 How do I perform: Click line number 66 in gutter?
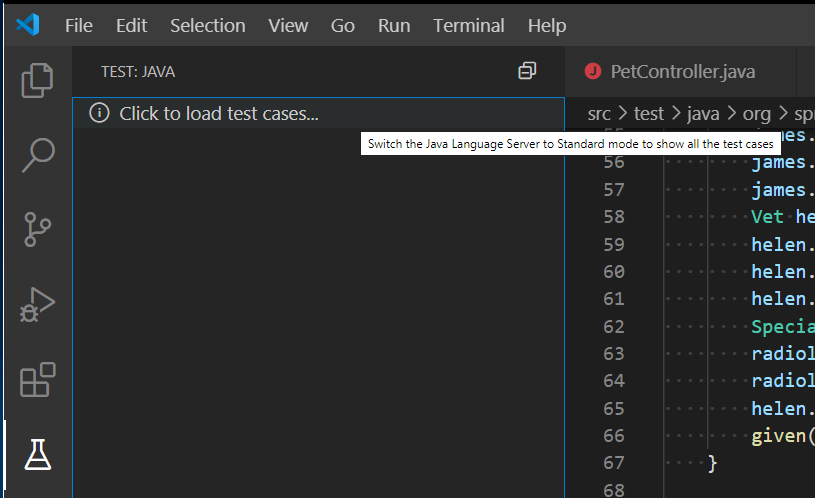point(614,436)
